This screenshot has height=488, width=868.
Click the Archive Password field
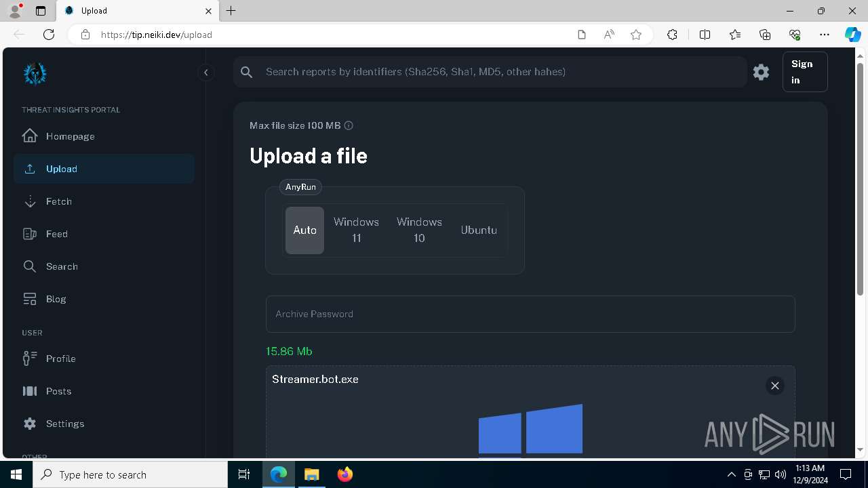click(x=530, y=314)
